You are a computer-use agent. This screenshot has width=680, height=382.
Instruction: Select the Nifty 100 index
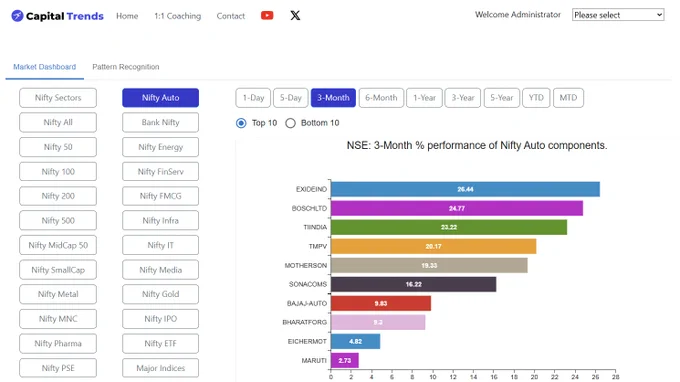coord(58,171)
